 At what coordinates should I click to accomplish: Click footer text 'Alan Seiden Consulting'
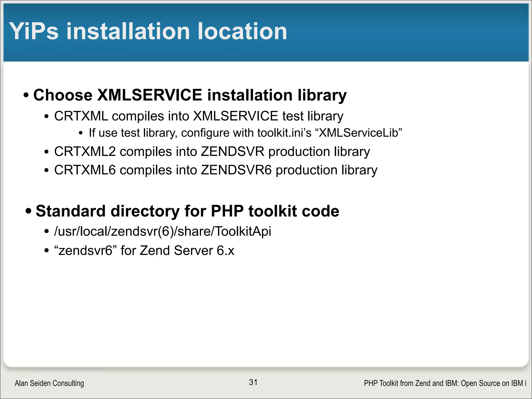(49, 383)
